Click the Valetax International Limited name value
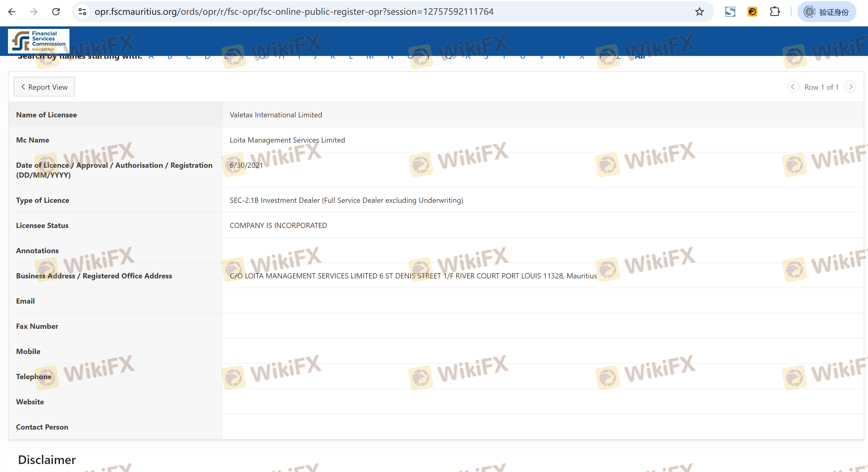Screen dimensions: 868x472 pyautogui.click(x=276, y=115)
